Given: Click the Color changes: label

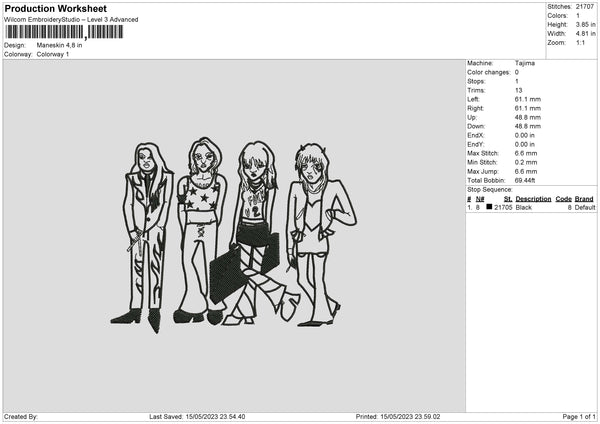Looking at the screenshot, I should click(x=489, y=72).
